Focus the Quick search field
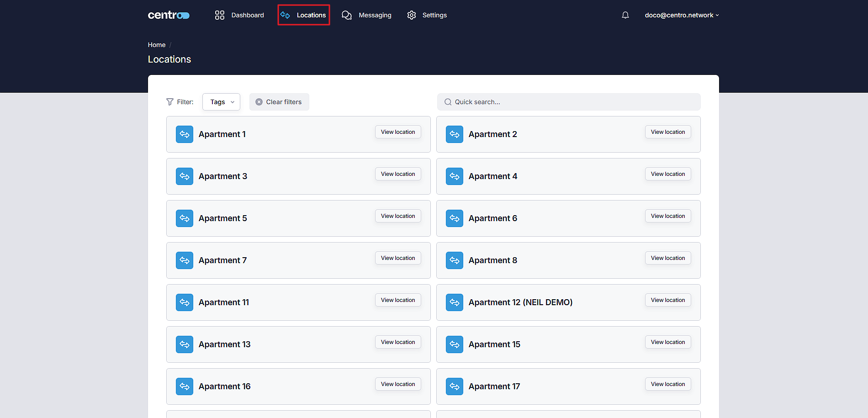The image size is (868, 418). pyautogui.click(x=569, y=102)
